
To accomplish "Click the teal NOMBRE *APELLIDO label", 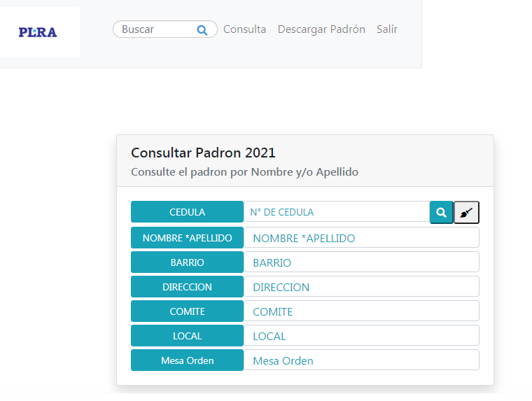I will 187,237.
